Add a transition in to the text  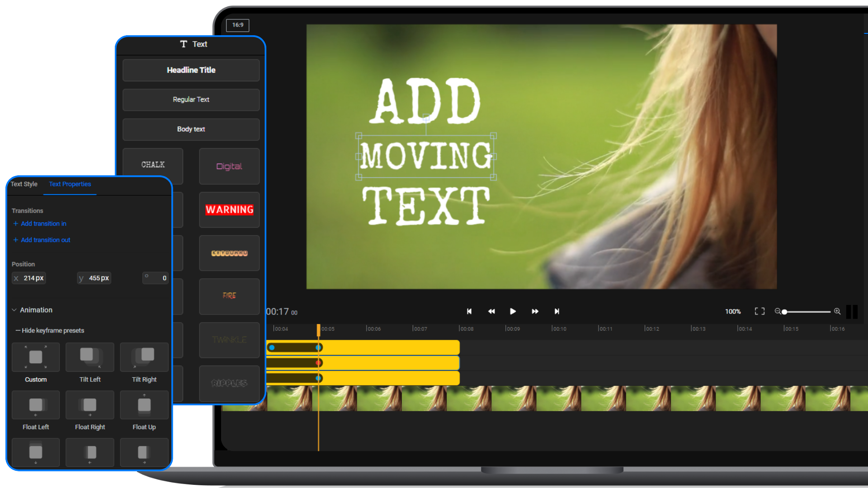pyautogui.click(x=39, y=223)
